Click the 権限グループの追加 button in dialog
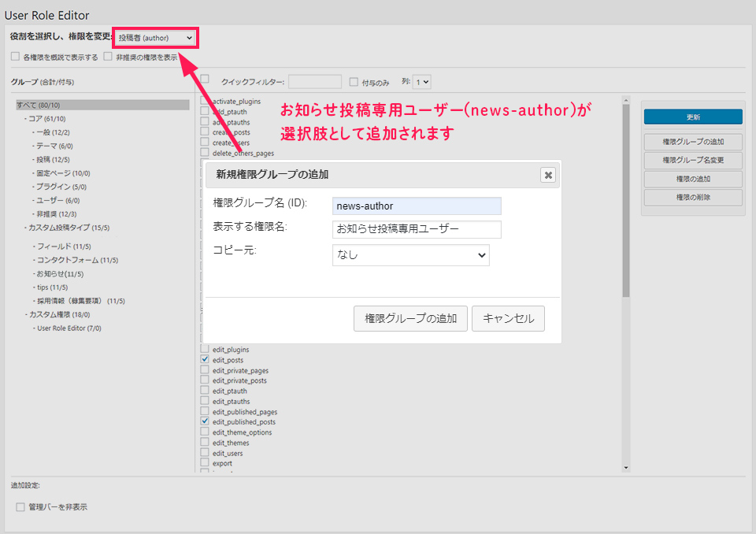This screenshot has width=756, height=534. [x=410, y=319]
